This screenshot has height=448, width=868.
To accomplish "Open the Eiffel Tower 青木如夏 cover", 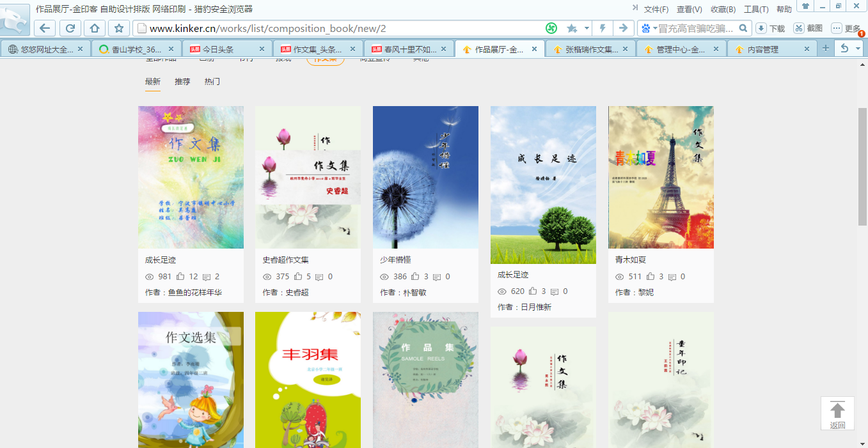I will coord(661,177).
